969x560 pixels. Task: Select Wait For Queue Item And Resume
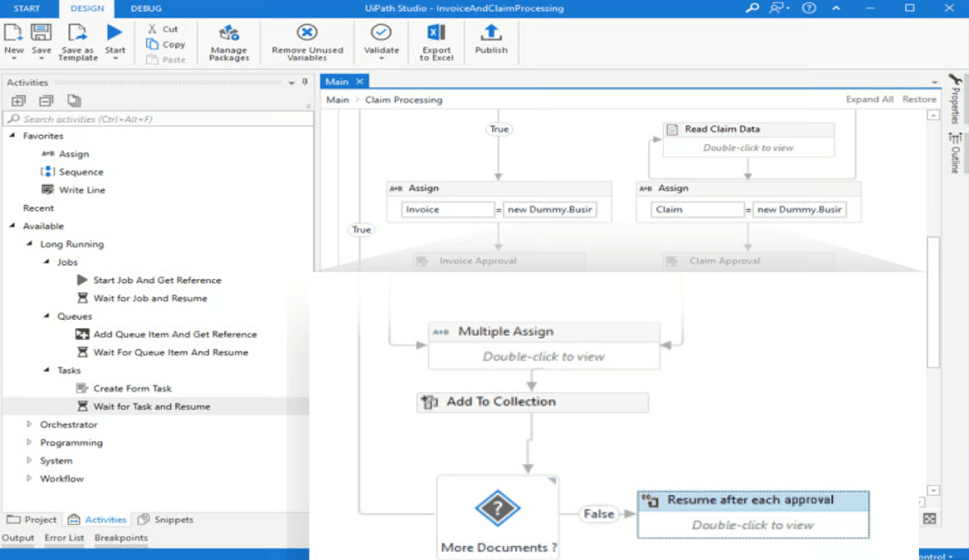tap(162, 352)
